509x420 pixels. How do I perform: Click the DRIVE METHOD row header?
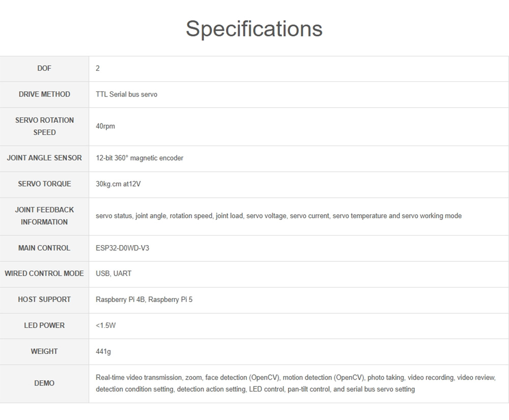click(x=44, y=95)
